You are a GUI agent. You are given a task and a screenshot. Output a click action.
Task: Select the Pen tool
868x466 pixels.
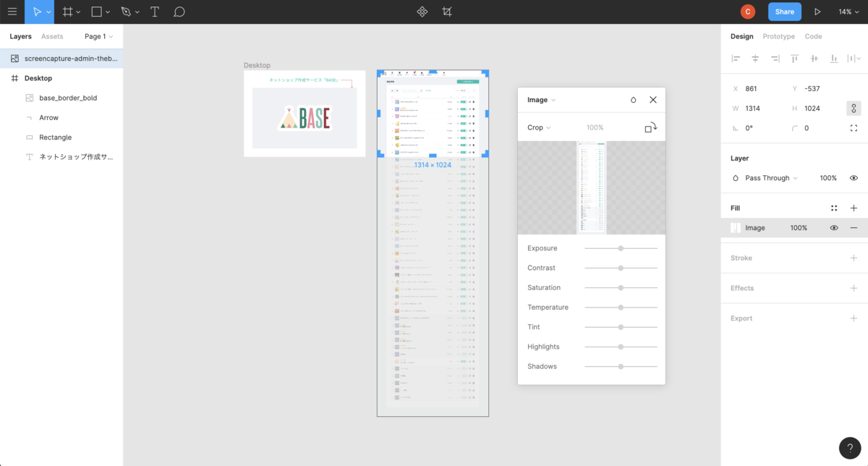point(126,12)
